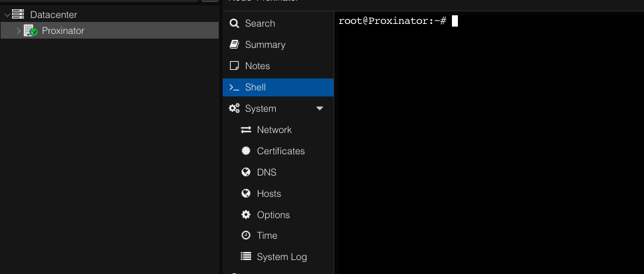The height and width of the screenshot is (274, 644).
Task: Open the System Log entry
Action: pyautogui.click(x=282, y=257)
